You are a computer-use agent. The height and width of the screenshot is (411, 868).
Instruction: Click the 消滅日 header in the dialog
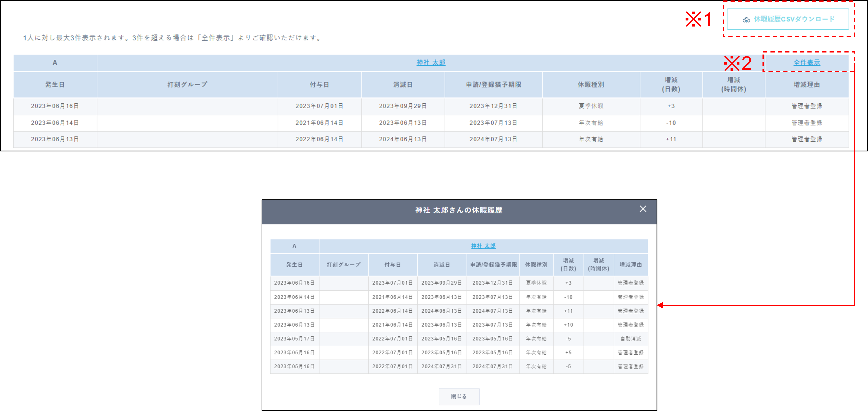[x=441, y=265]
